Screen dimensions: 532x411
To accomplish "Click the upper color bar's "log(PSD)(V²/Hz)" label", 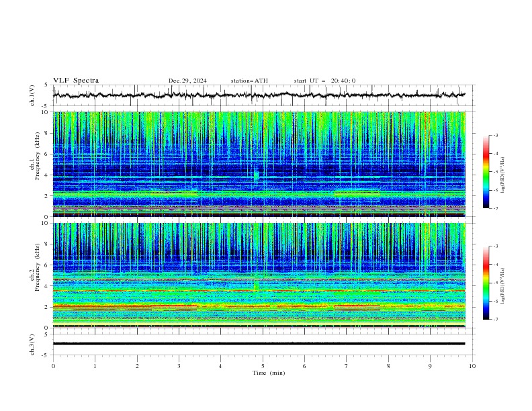I will pyautogui.click(x=502, y=175).
